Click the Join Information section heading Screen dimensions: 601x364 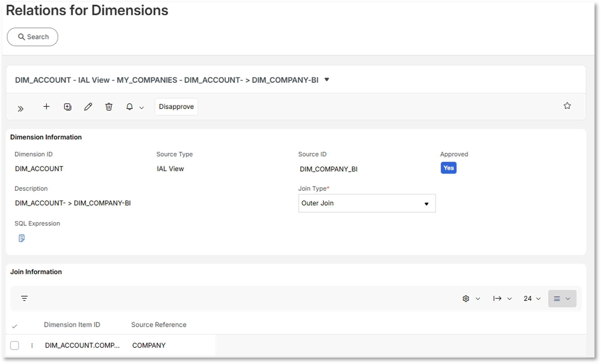[x=36, y=272]
